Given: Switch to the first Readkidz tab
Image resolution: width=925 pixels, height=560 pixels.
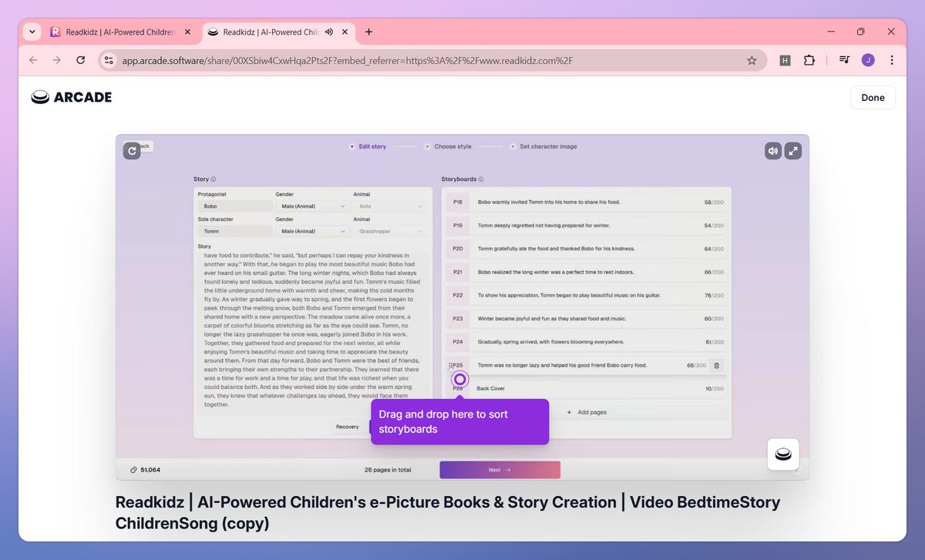Looking at the screenshot, I should [x=121, y=32].
